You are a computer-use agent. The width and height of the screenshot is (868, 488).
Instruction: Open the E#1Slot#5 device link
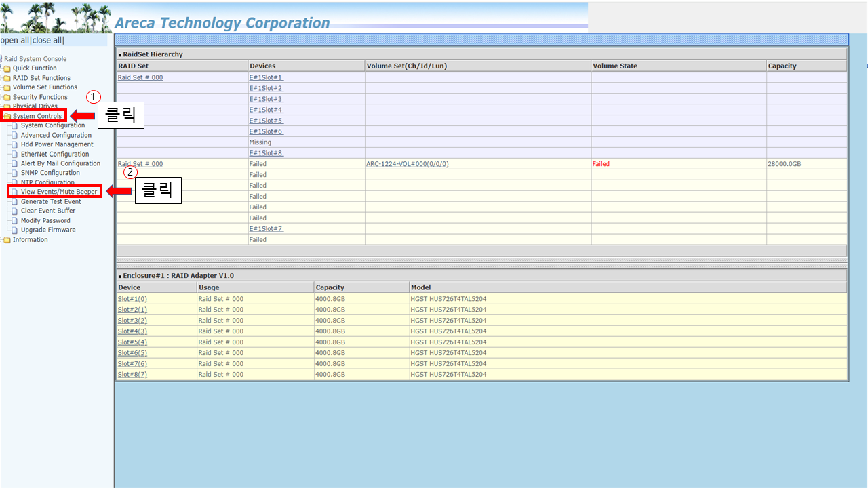coord(267,121)
